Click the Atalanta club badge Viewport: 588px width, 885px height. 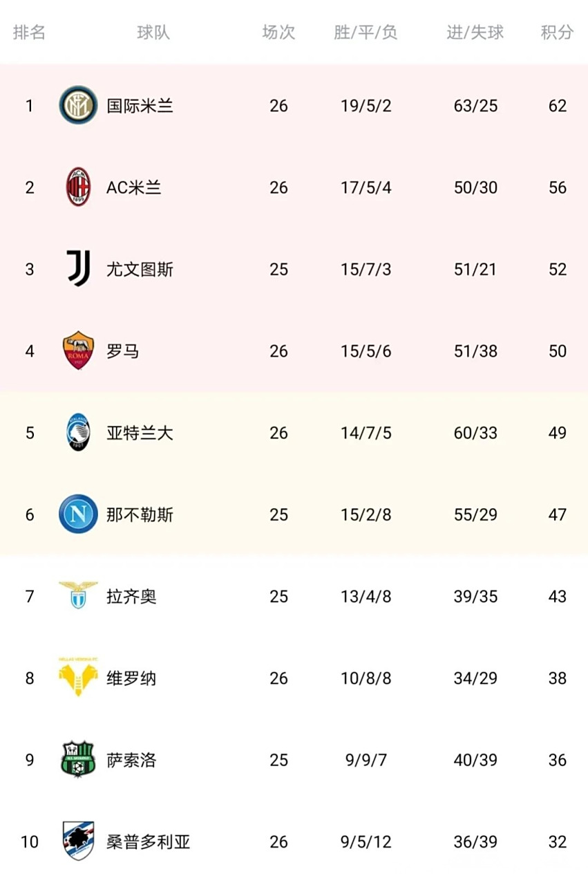coord(78,433)
